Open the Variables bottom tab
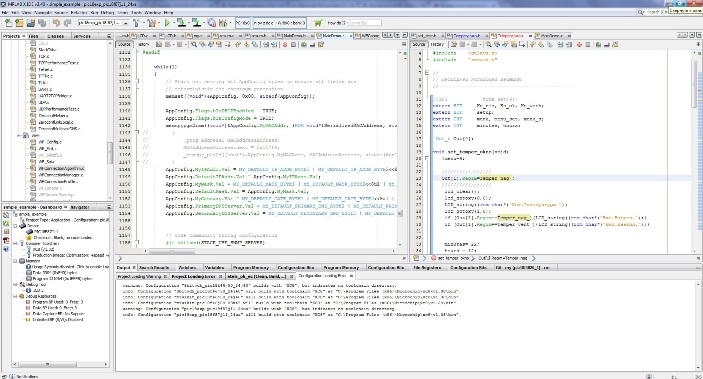 pos(214,267)
